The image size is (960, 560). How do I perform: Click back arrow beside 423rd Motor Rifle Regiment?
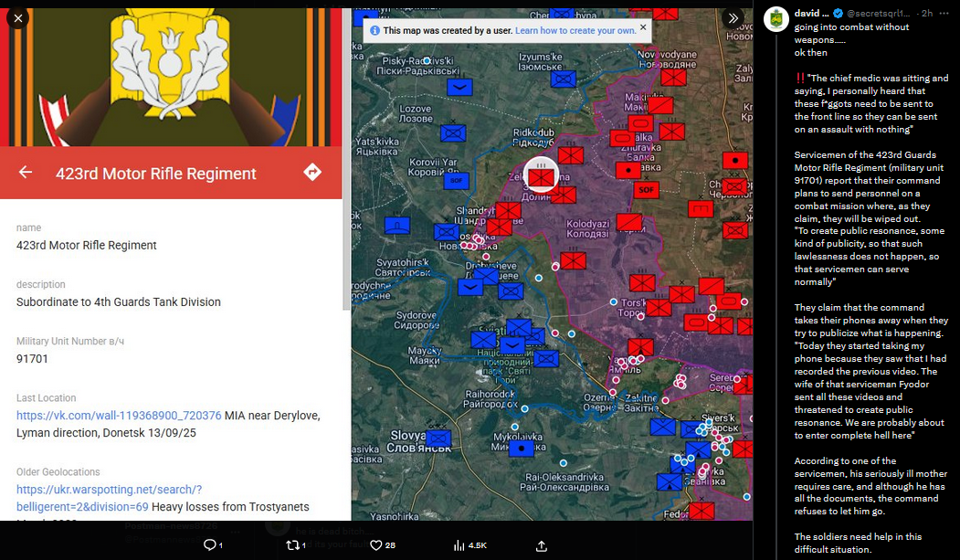[25, 173]
